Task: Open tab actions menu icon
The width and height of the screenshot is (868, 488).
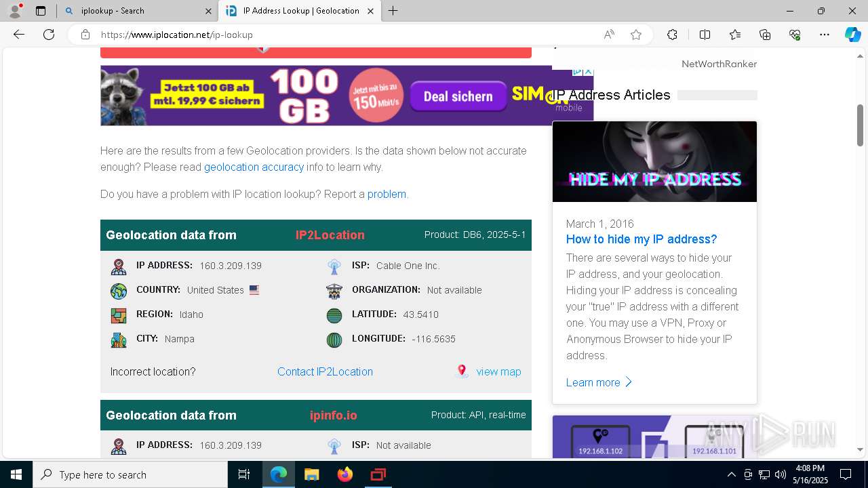Action: coord(41,11)
